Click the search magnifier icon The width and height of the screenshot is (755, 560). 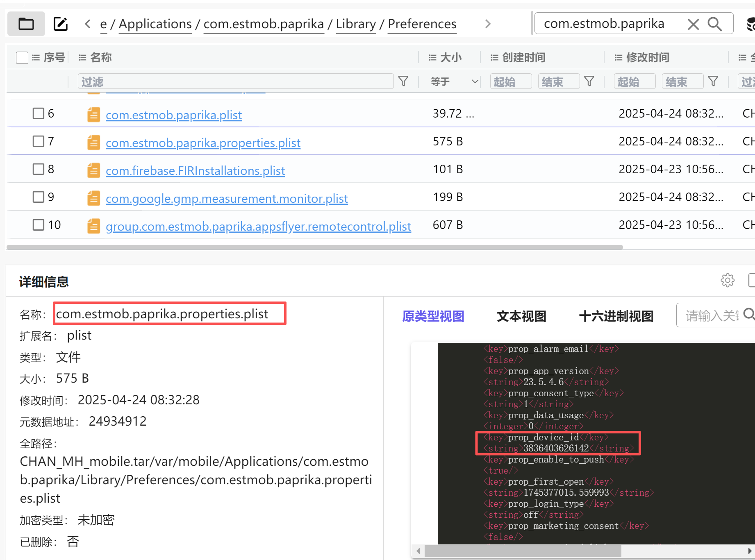[714, 25]
